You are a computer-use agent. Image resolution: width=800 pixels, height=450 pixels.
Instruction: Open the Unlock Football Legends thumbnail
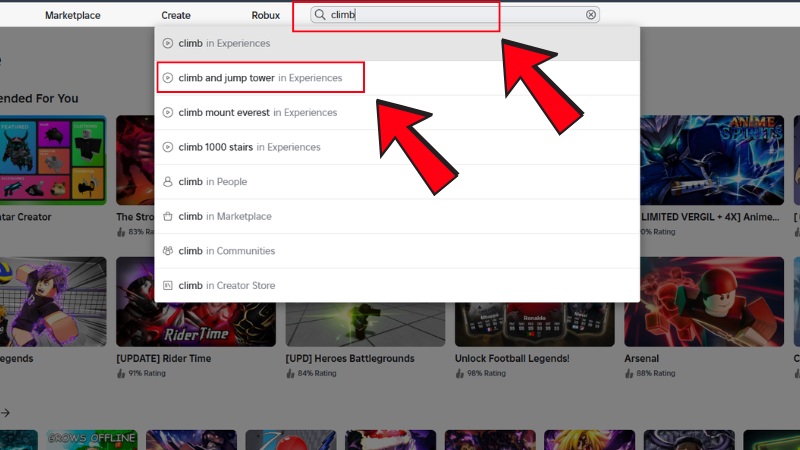pos(535,324)
